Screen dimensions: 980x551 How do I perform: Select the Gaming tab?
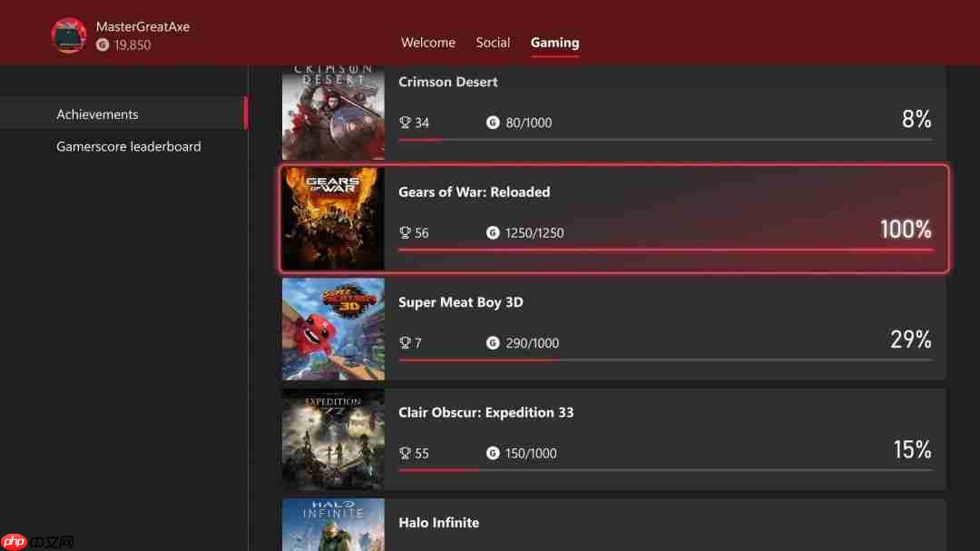[555, 43]
